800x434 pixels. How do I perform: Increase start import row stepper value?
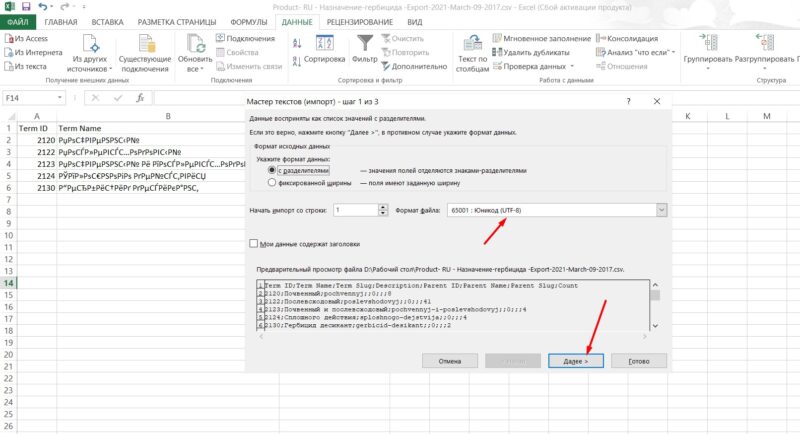(383, 207)
